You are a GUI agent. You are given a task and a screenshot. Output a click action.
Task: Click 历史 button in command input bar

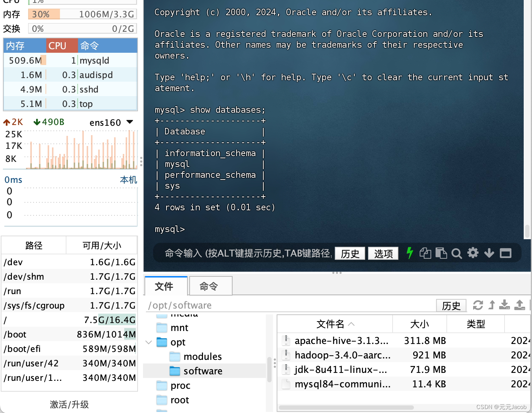pos(350,253)
